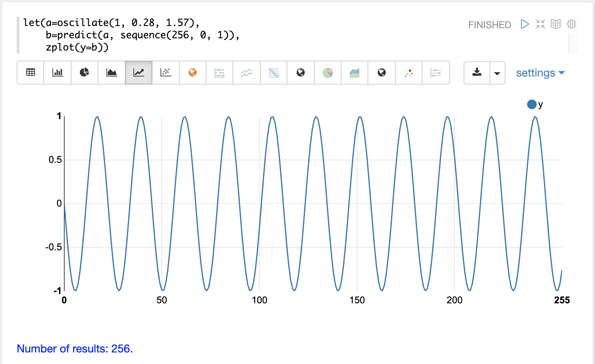
Task: Open paragraph options via the gear icon
Action: point(571,24)
